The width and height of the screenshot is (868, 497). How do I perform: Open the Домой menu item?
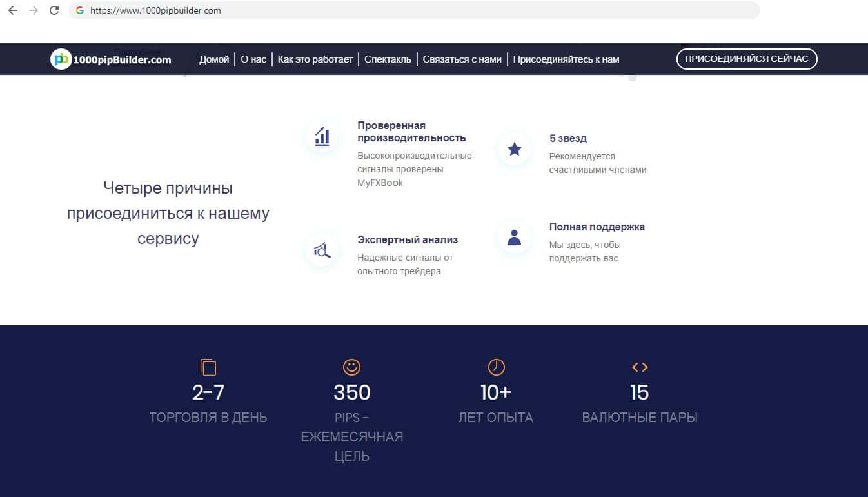tap(214, 59)
